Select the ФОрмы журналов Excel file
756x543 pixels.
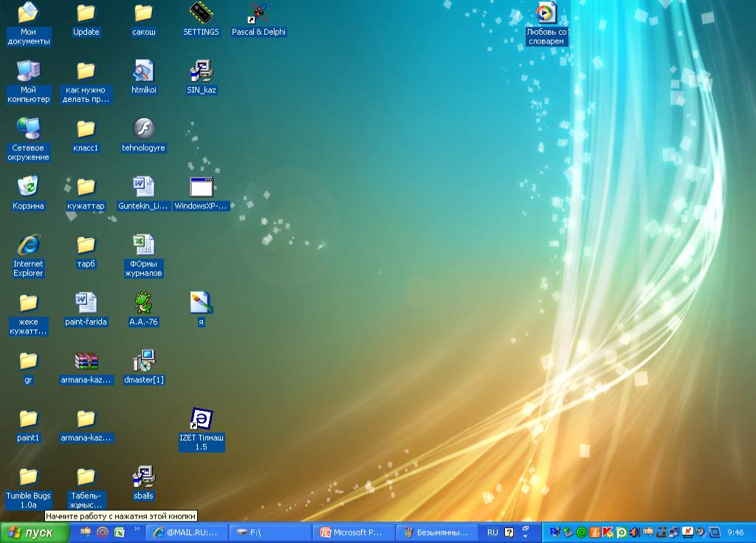coord(143,245)
